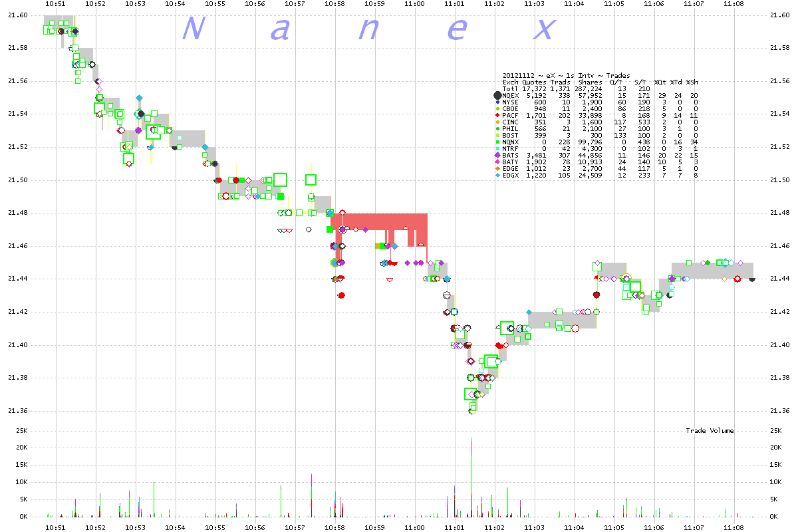Click the red shaded crossed-quote area near 21.47

point(379,222)
